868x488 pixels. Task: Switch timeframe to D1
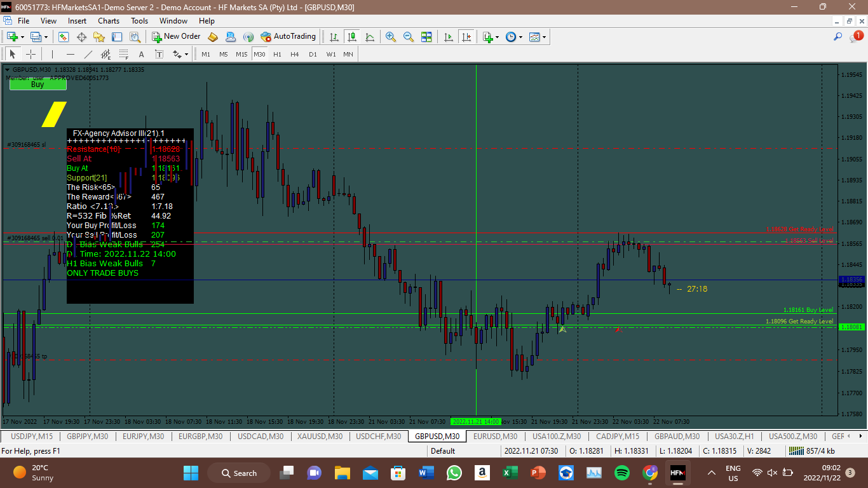313,54
